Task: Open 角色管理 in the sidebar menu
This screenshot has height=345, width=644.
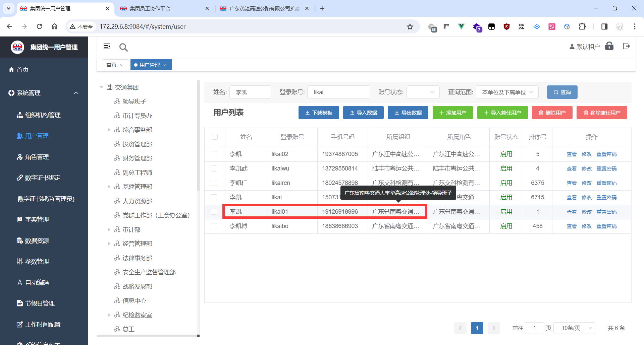Action: tap(37, 157)
